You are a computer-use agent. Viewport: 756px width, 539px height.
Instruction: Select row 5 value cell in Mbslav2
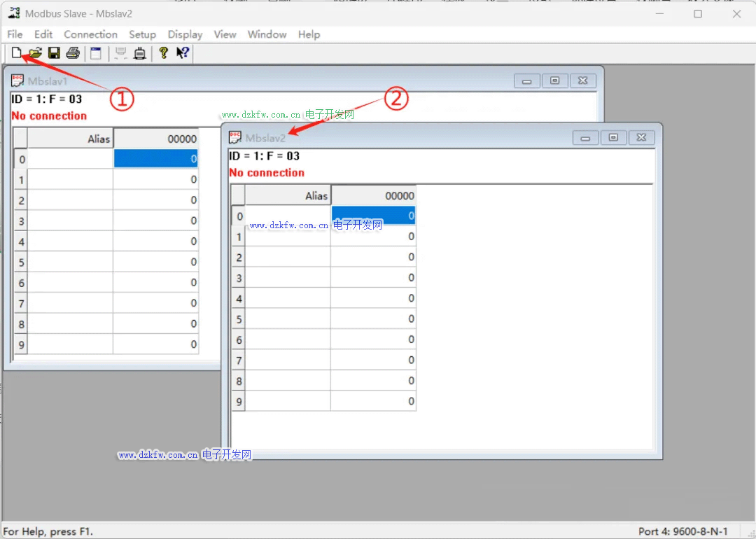373,319
